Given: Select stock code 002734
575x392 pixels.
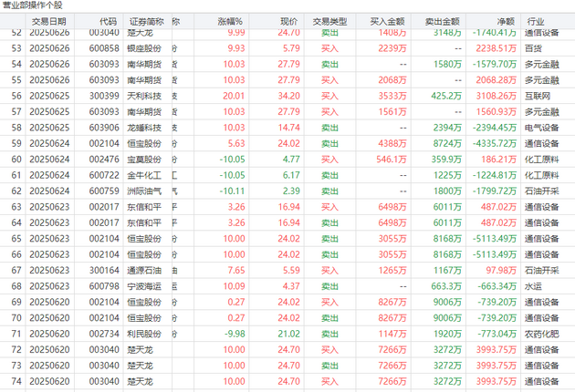Looking at the screenshot, I should coord(104,334).
